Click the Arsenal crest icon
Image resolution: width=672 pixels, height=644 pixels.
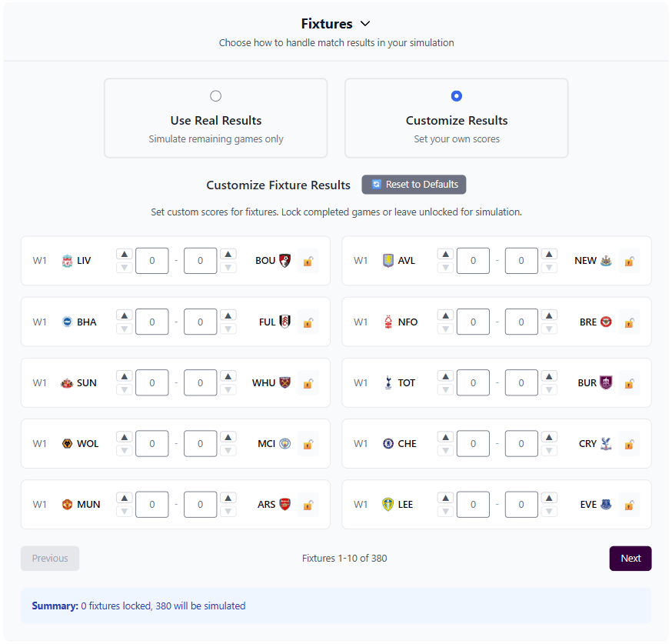coord(285,505)
